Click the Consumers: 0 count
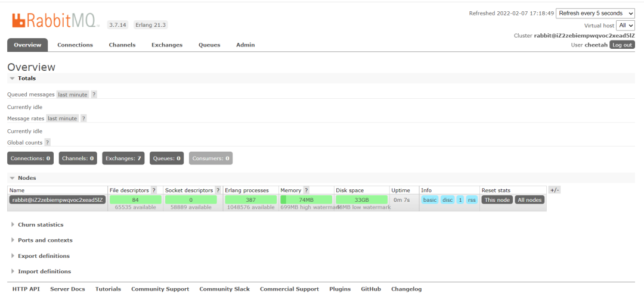Viewport: 644px width, 306px height. (210, 158)
